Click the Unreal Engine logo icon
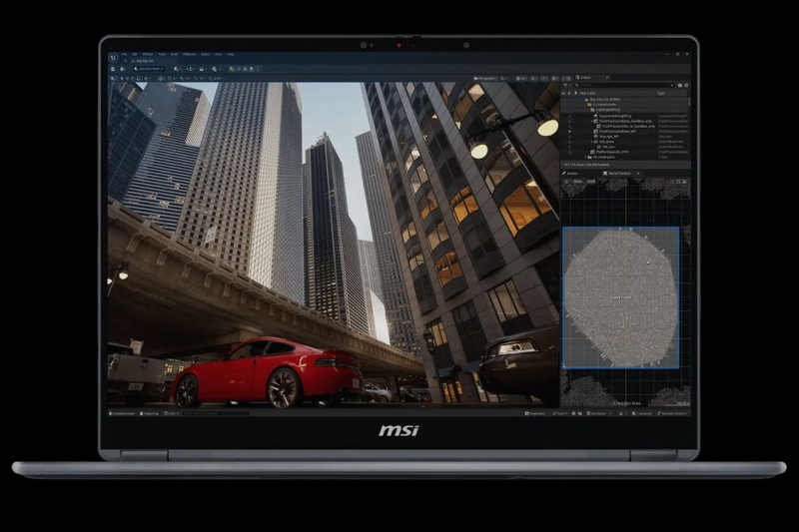The image size is (799, 532). pos(113,58)
